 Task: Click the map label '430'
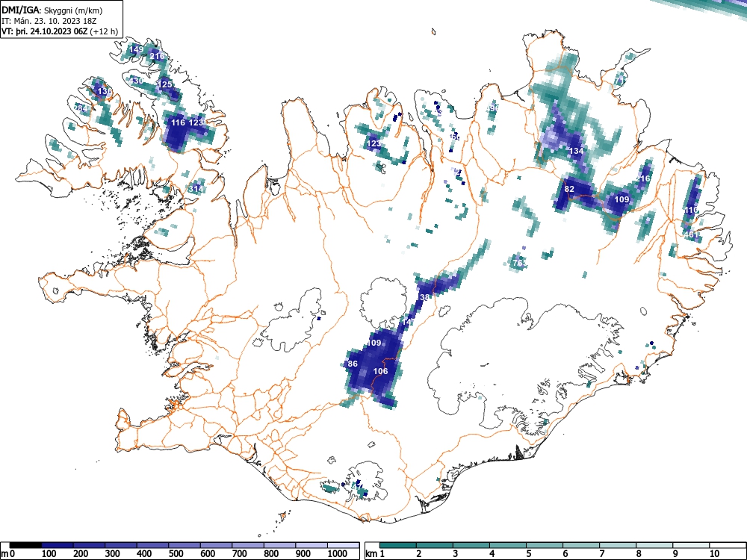pyautogui.click(x=136, y=81)
